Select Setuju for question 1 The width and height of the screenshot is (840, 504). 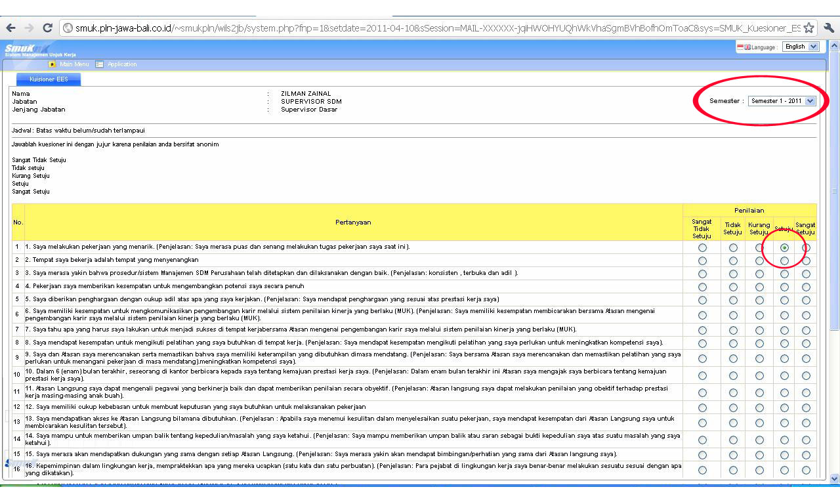(784, 248)
